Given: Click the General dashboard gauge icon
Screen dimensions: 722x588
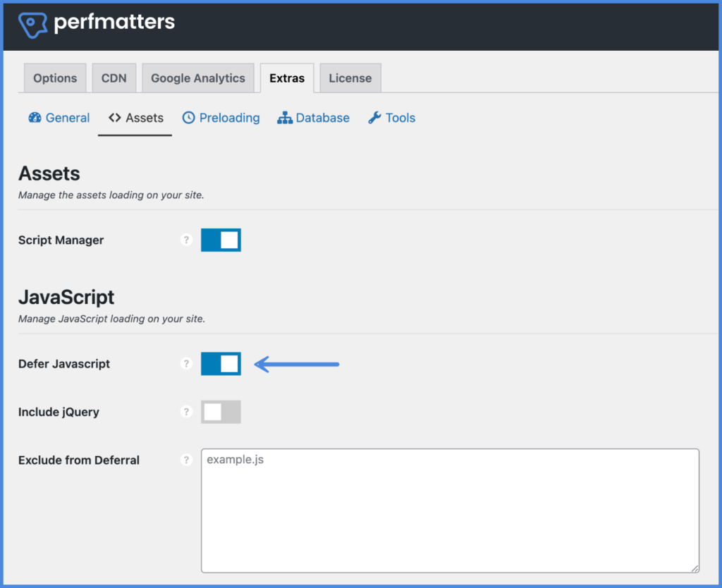Looking at the screenshot, I should (35, 118).
